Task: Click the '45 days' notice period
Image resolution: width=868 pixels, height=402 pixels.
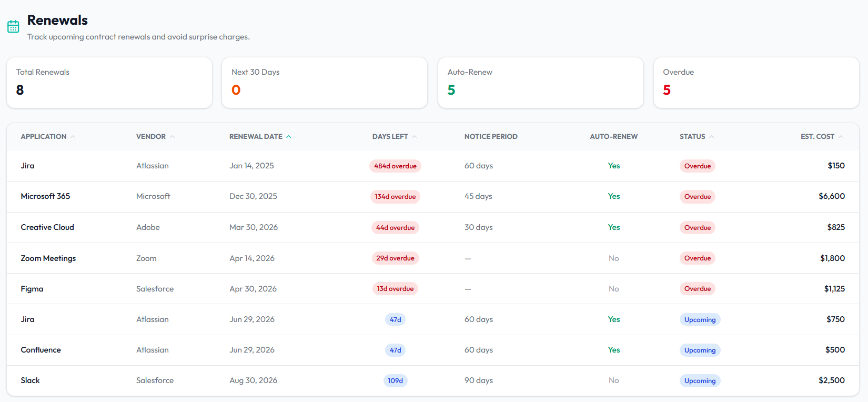Action: tap(478, 196)
